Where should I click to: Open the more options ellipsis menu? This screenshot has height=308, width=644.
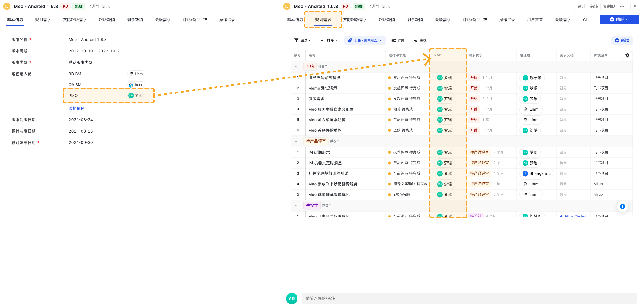pyautogui.click(x=622, y=6)
